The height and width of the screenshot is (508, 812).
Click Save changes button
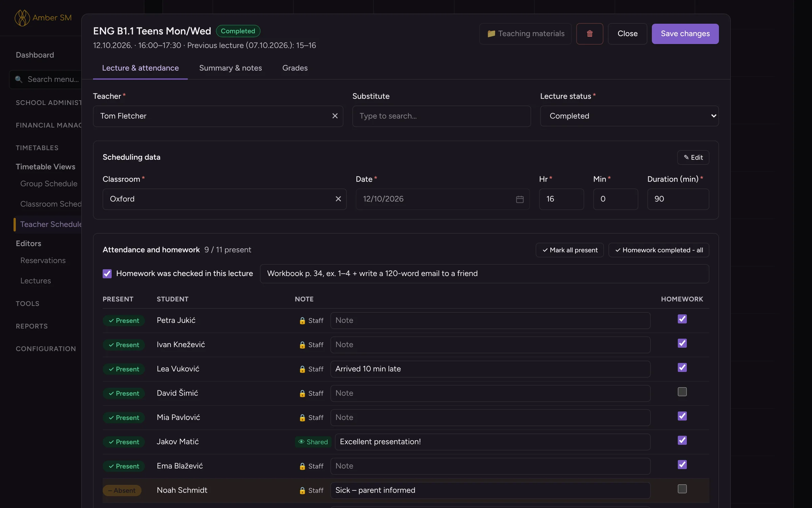[685, 34]
